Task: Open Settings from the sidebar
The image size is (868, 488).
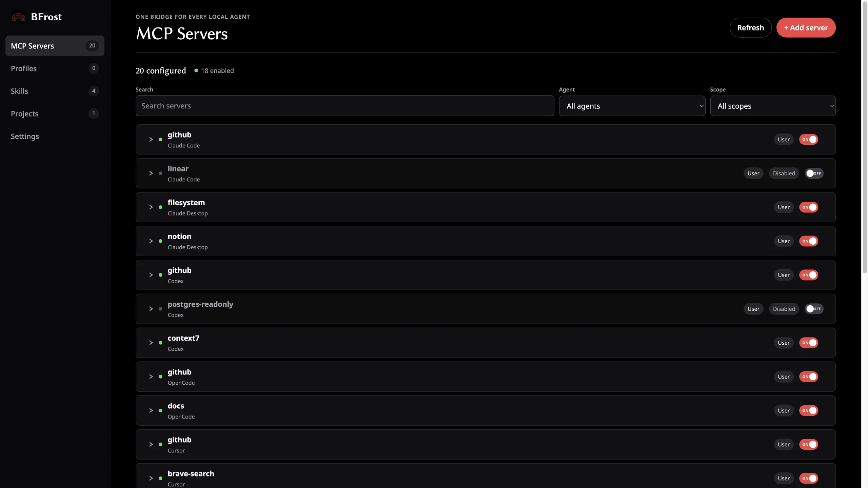Action: [55, 136]
